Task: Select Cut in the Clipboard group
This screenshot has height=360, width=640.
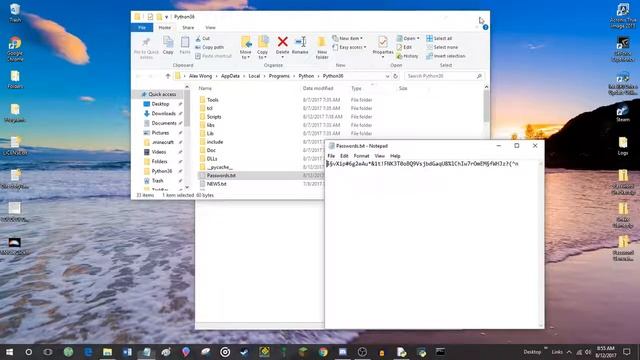Action: (203, 38)
